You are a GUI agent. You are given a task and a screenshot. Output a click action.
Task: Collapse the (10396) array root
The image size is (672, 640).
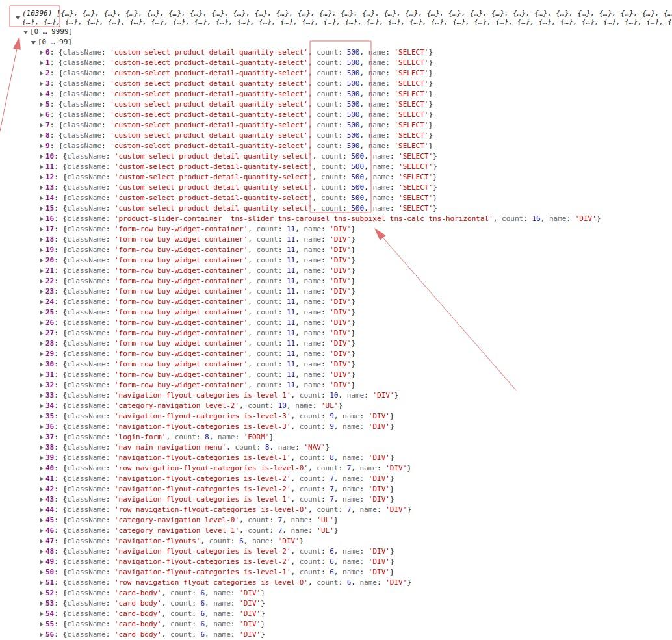coord(18,18)
